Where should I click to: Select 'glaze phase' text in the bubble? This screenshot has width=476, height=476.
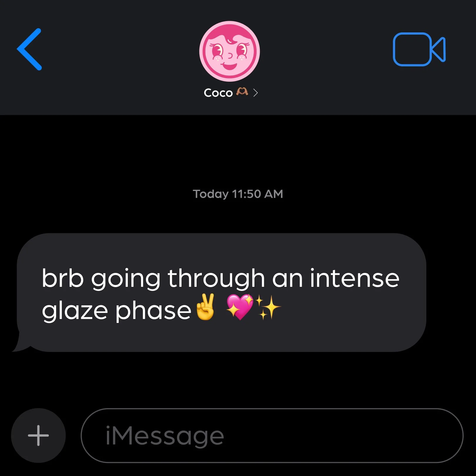point(116,310)
